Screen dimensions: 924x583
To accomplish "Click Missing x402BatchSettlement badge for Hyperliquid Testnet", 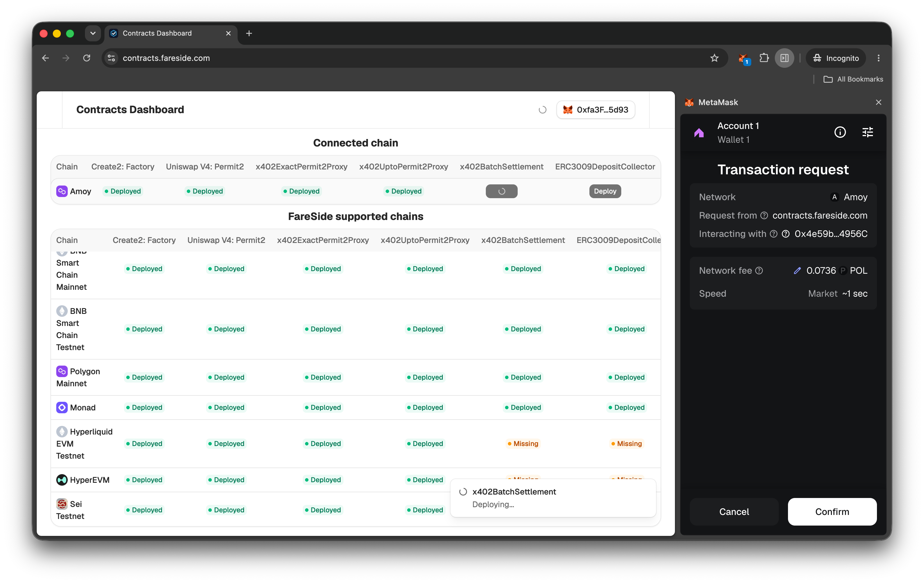I will pos(523,444).
